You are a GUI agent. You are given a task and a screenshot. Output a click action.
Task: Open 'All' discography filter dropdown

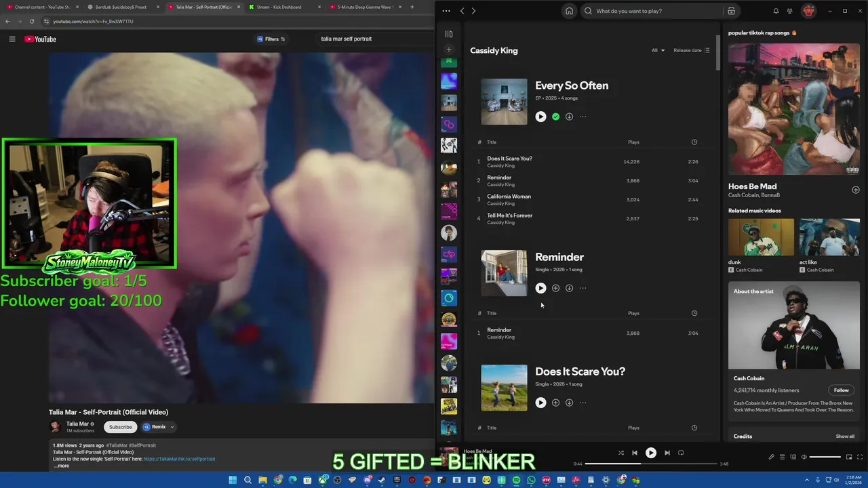pyautogui.click(x=658, y=50)
